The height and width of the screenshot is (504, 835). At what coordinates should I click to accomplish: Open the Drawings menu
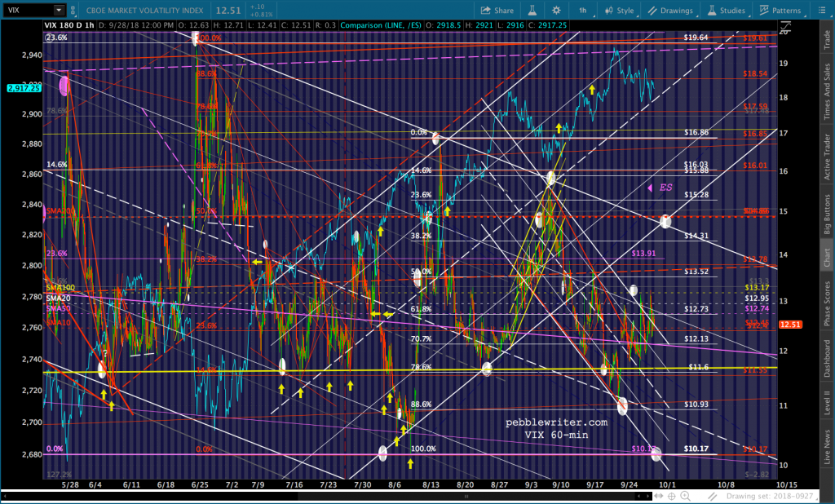[670, 10]
